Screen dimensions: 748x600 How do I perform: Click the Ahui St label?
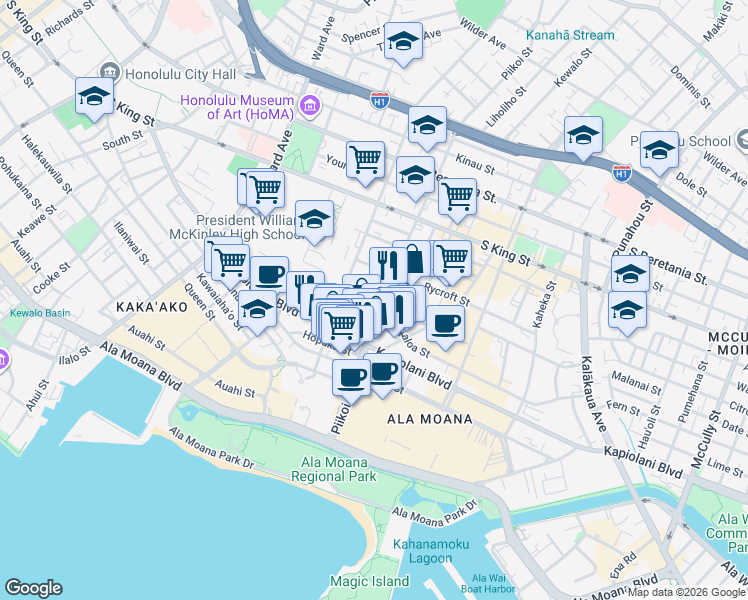37,395
